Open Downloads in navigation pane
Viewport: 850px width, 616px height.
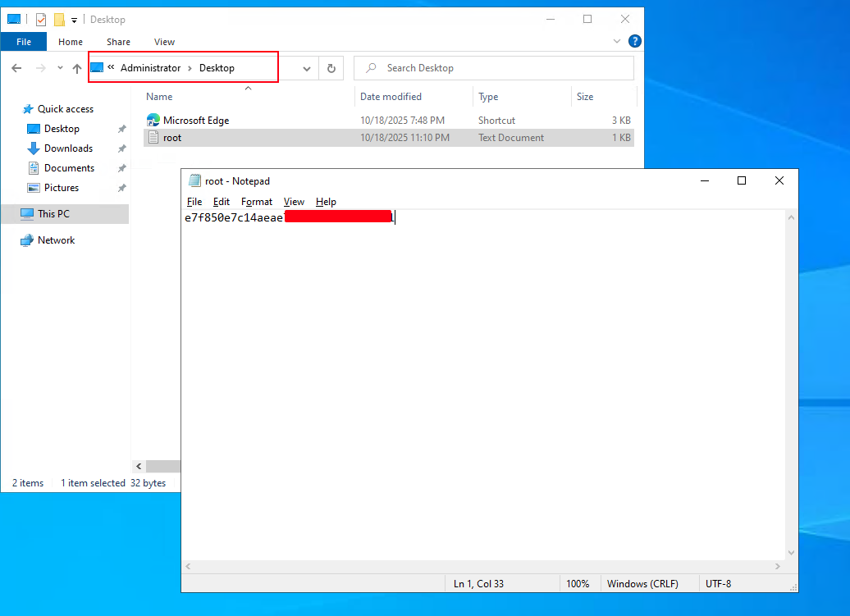[68, 148]
